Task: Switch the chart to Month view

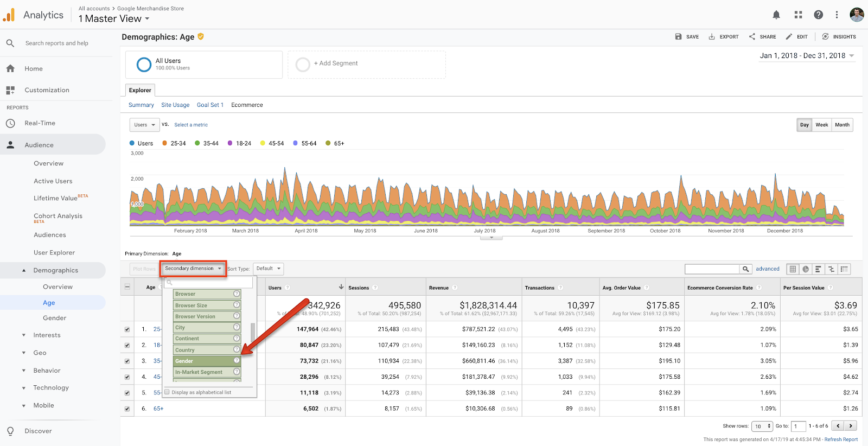Action: coord(842,125)
